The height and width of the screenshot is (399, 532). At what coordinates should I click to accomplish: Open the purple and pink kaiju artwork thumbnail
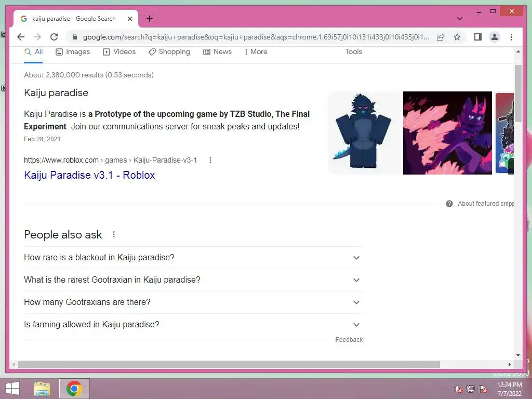click(x=447, y=132)
